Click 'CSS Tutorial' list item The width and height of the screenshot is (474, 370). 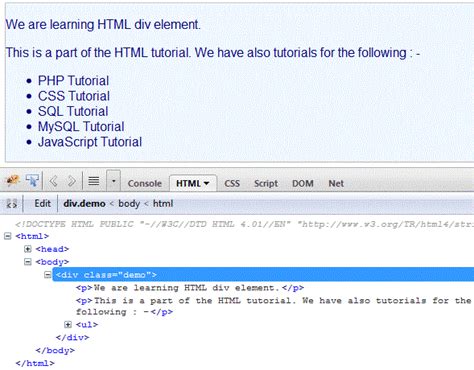click(74, 96)
